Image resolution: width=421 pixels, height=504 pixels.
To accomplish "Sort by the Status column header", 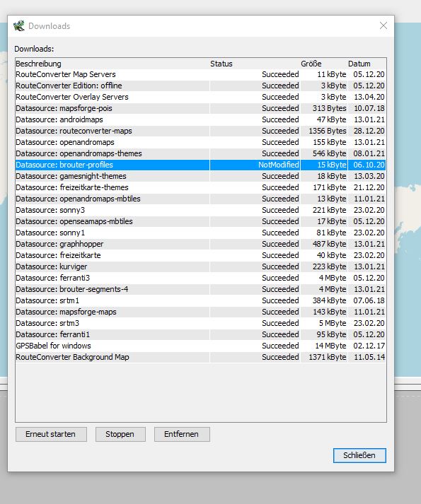I will click(x=255, y=64).
